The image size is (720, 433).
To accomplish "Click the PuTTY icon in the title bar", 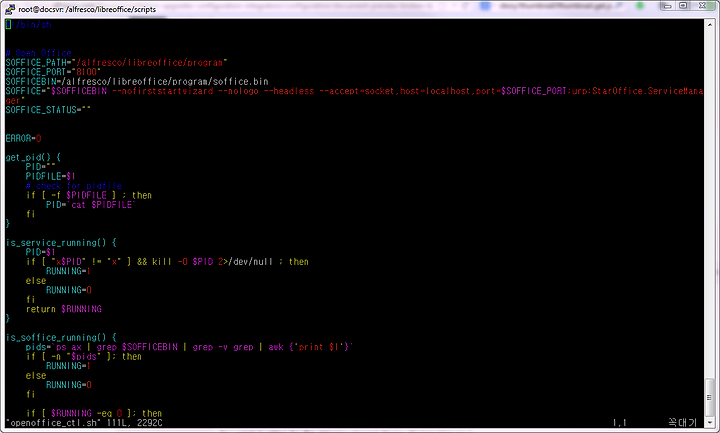I will click(10, 9).
